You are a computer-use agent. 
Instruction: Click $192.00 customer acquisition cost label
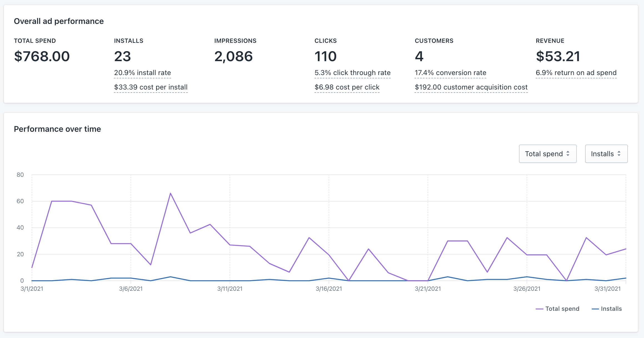click(471, 87)
